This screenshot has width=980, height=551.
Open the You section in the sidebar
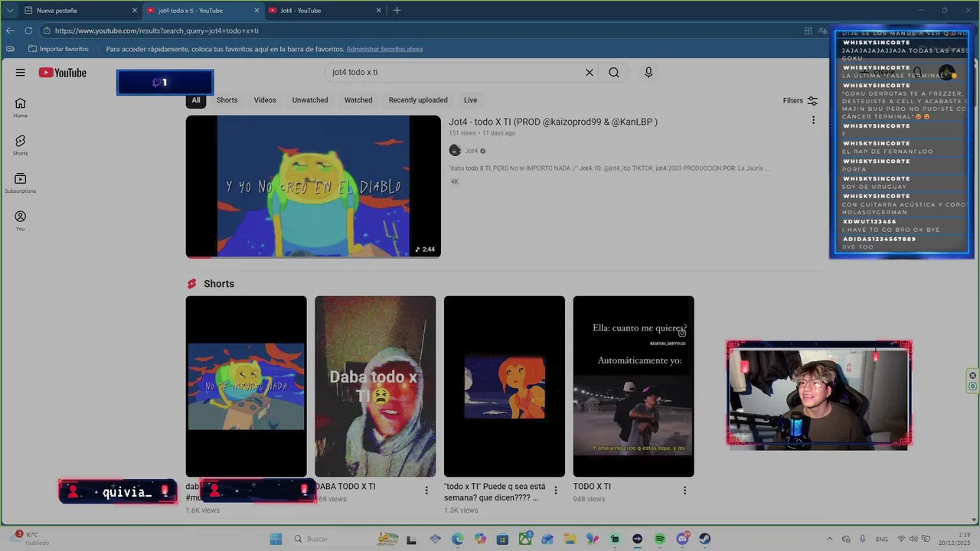pyautogui.click(x=21, y=221)
